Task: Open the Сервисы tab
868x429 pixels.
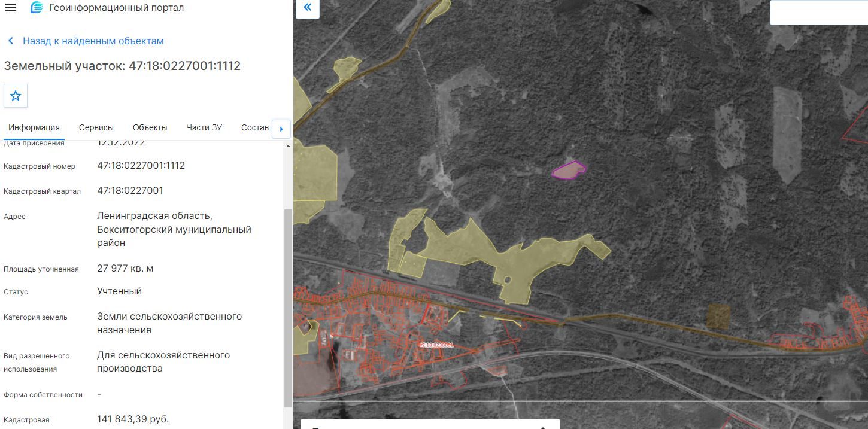Action: click(x=96, y=127)
